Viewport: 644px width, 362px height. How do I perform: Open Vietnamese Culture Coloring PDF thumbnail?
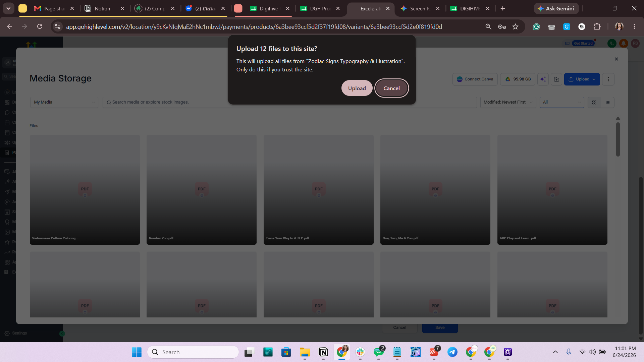(85, 190)
